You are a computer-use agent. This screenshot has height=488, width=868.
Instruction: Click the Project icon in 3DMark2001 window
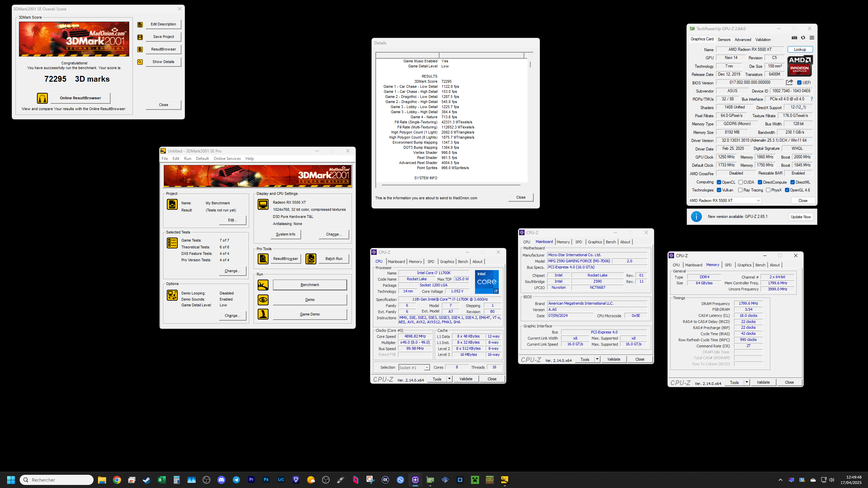click(x=172, y=204)
